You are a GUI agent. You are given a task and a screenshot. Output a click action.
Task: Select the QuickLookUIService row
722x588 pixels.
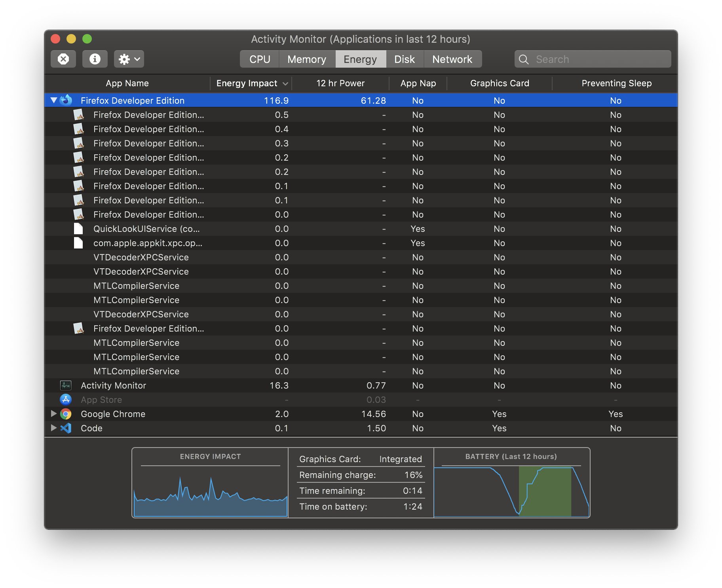(361, 229)
